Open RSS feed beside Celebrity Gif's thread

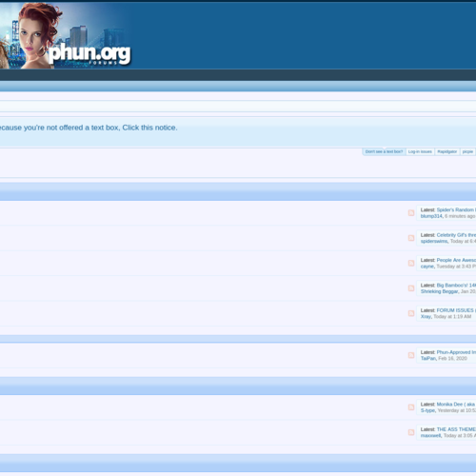coord(411,238)
